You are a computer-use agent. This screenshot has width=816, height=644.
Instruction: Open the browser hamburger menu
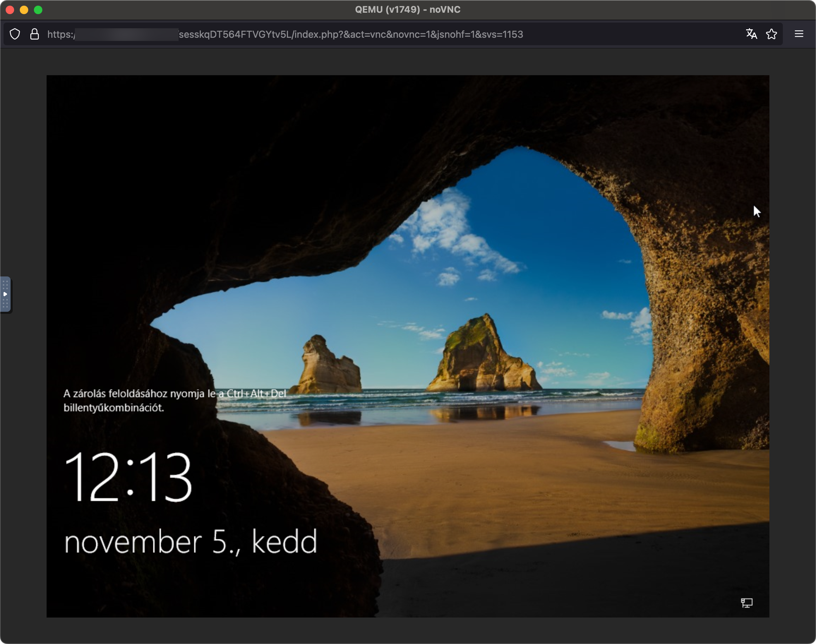(799, 34)
